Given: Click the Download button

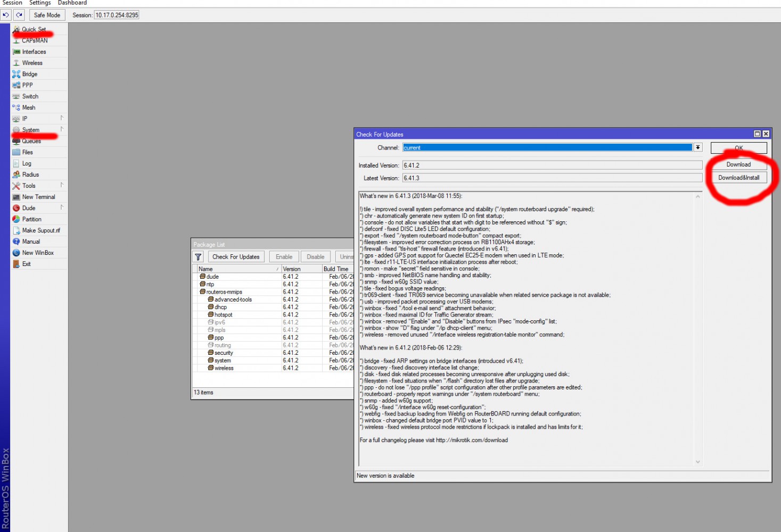Looking at the screenshot, I should (x=739, y=164).
